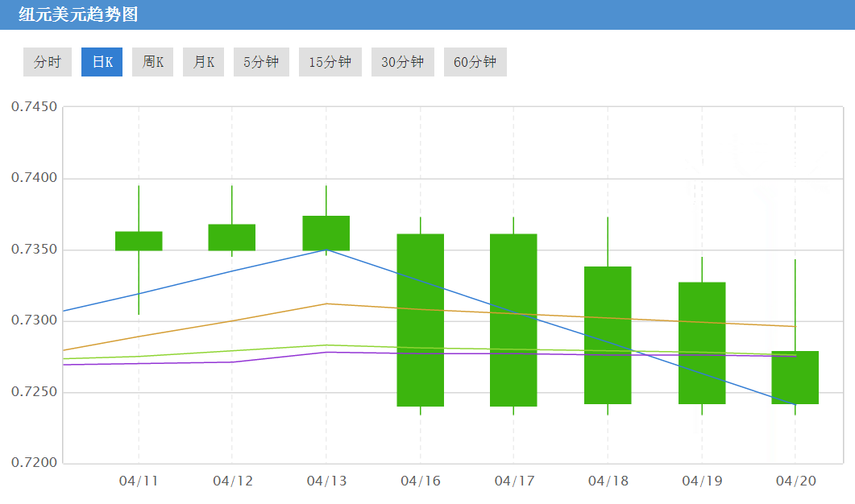Screen dimensions: 855x504
Task: Click the large 04/16 candlestick
Action: click(x=420, y=320)
